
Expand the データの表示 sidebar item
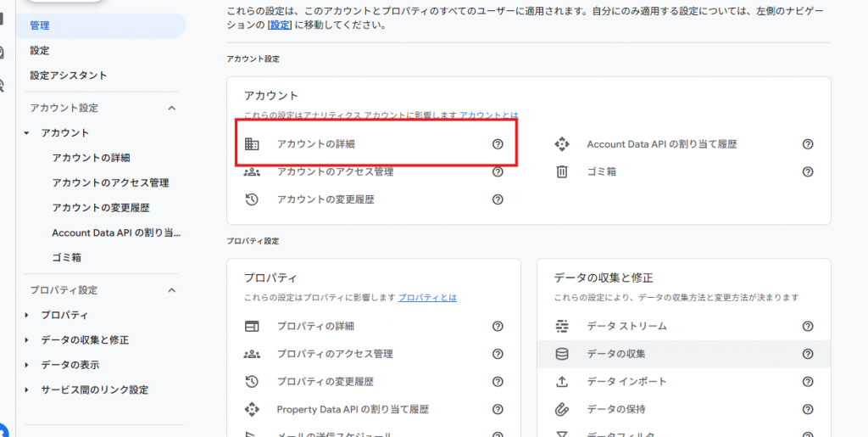coord(27,365)
